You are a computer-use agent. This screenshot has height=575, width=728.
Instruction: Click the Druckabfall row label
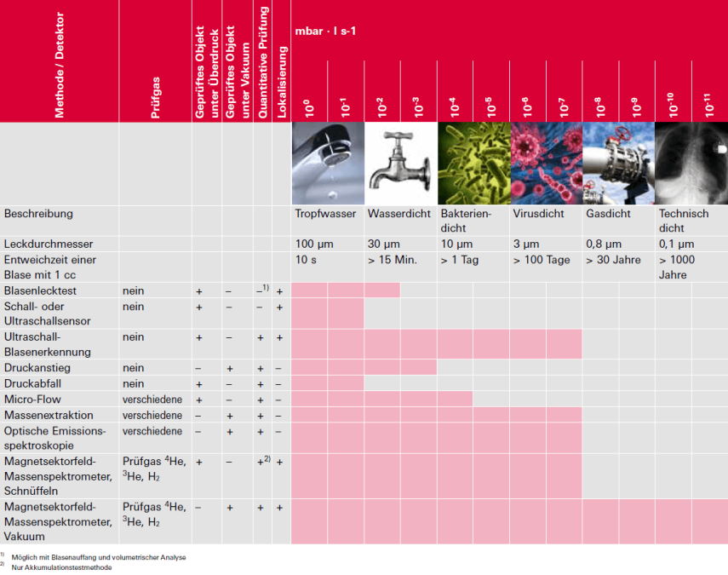click(32, 383)
